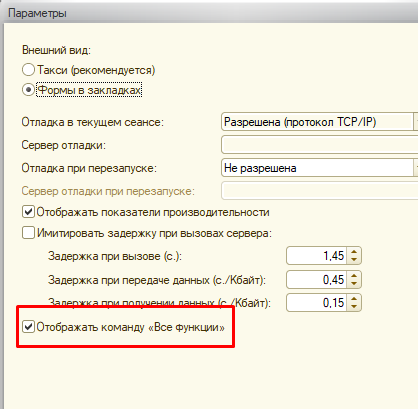The image size is (418, 409).
Task: Click up arrow of 'Задержка при получении данных' spinner
Action: click(x=354, y=299)
